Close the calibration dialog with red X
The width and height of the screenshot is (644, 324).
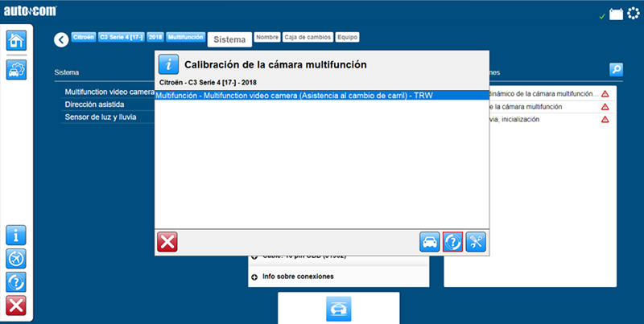[x=167, y=242]
